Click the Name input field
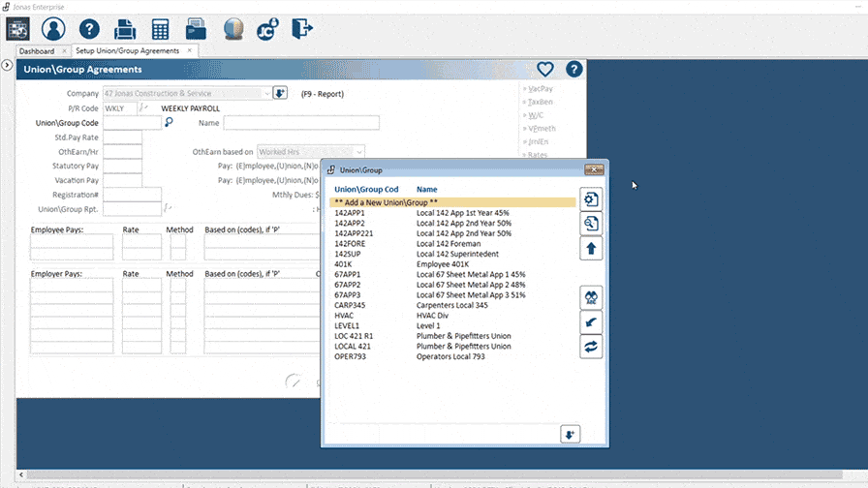Screen dimensions: 868x488 click(301, 122)
